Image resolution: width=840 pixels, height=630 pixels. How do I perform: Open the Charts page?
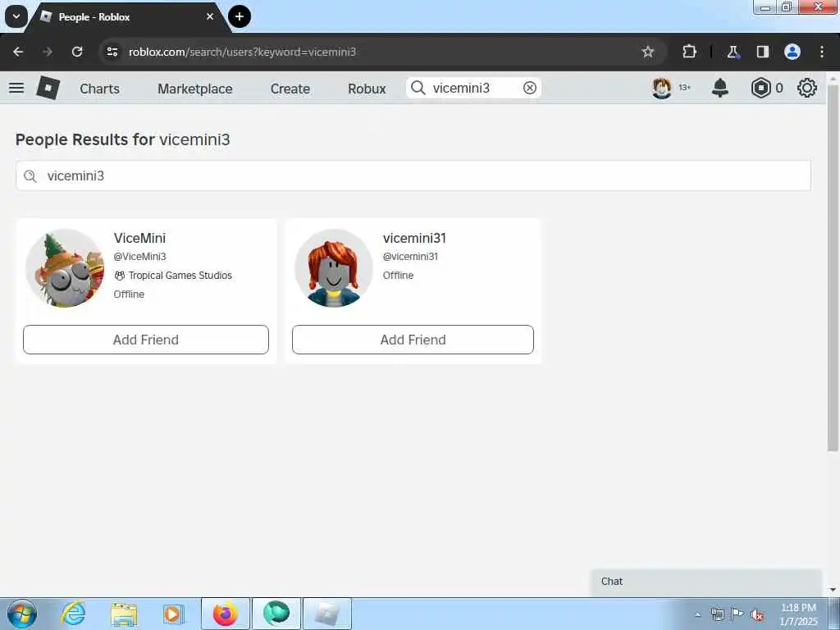point(99,89)
